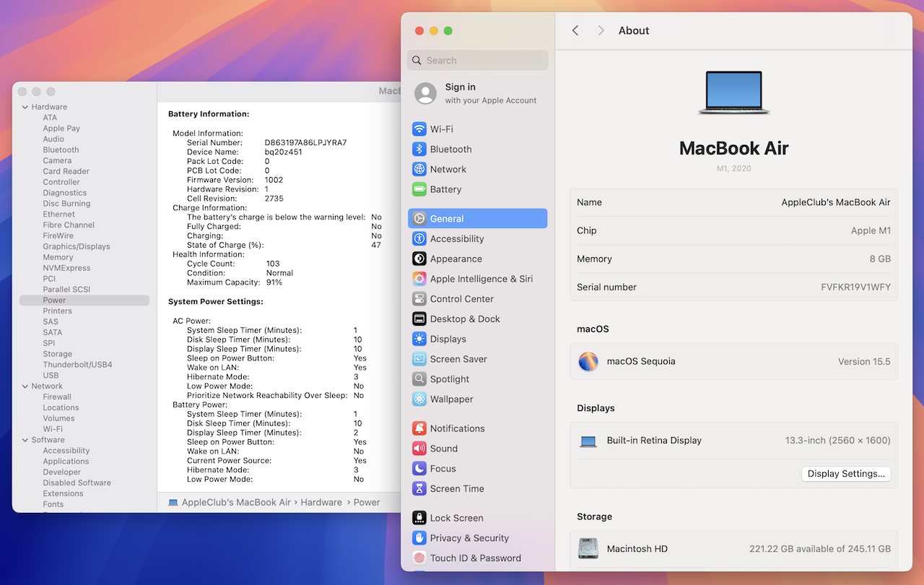Viewport: 924px width, 585px height.
Task: Click the Spotlight magnifier icon
Action: click(419, 379)
